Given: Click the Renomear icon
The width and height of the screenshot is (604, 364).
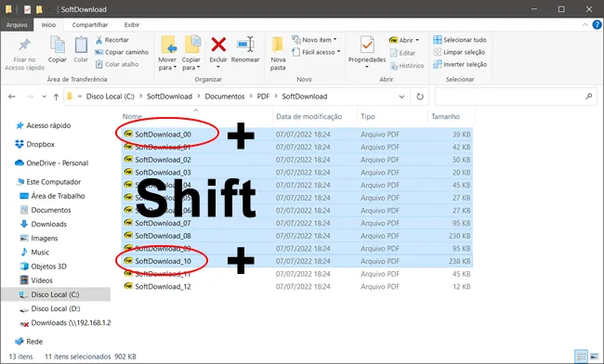Looking at the screenshot, I should point(245,45).
